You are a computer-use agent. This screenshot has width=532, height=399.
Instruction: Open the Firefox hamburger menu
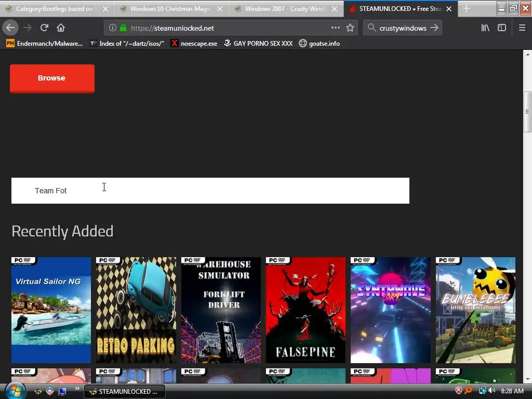522,28
